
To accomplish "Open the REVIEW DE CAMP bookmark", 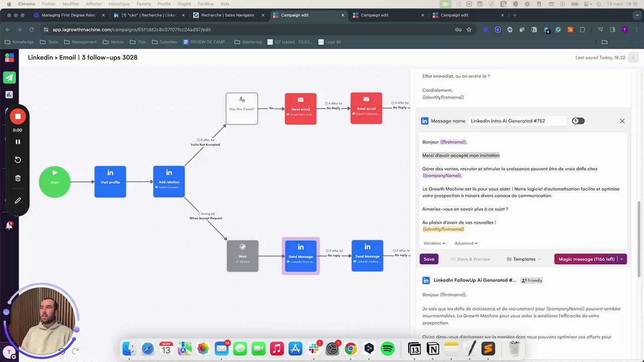I will (x=205, y=42).
